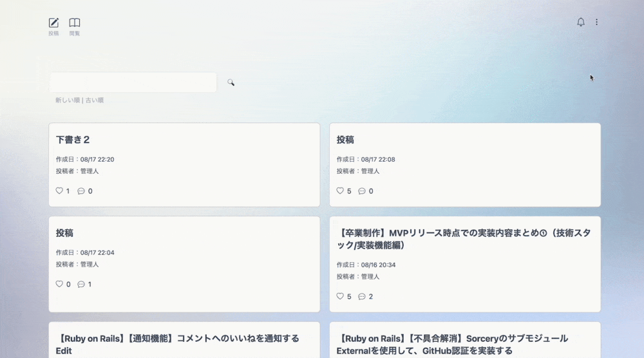Select the 作成日：08/17 22:20 text
The width and height of the screenshot is (644, 358).
point(85,159)
